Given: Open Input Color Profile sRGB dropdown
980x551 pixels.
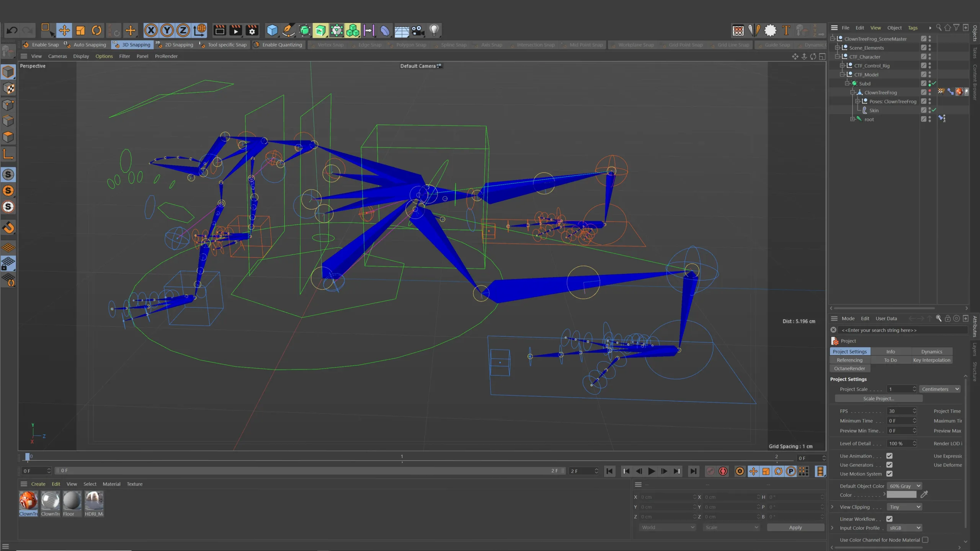Looking at the screenshot, I should (x=905, y=528).
